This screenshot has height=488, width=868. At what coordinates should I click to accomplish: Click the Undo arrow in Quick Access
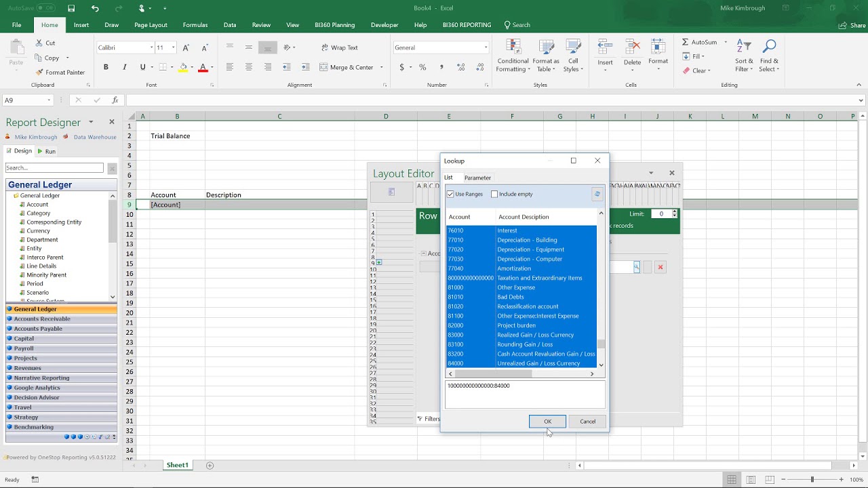pos(95,8)
